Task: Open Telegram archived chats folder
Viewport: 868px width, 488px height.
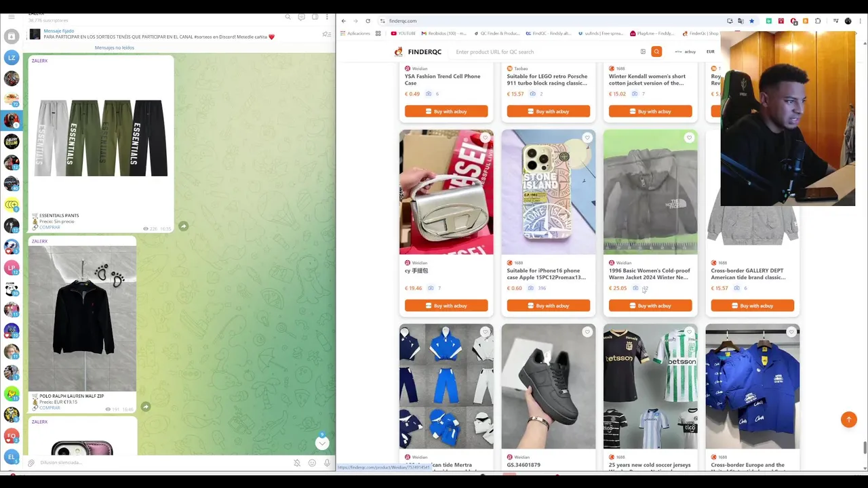Action: pos(12,37)
